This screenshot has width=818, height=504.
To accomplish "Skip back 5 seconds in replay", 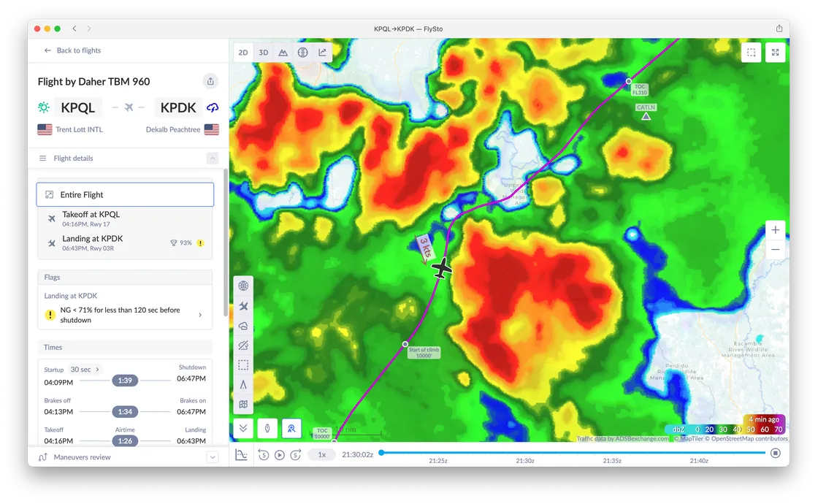I will coord(264,455).
